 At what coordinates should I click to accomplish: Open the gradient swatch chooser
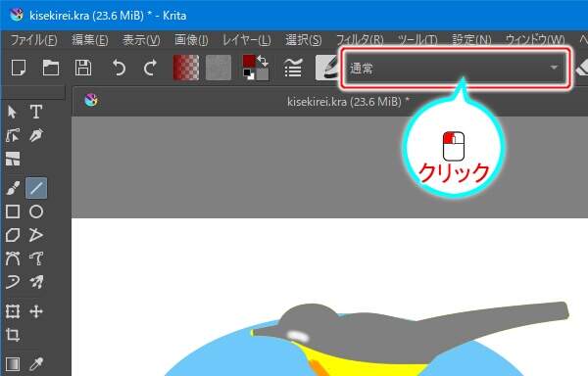point(186,68)
